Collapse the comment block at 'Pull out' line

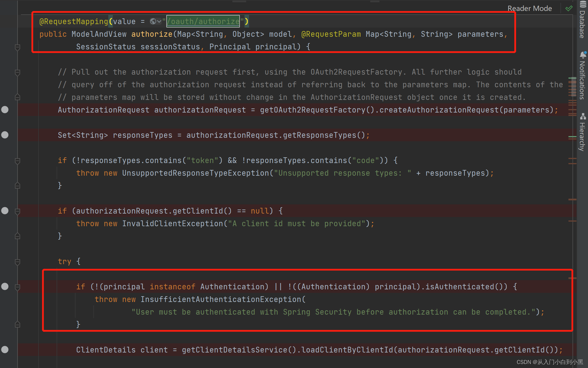[x=18, y=73]
